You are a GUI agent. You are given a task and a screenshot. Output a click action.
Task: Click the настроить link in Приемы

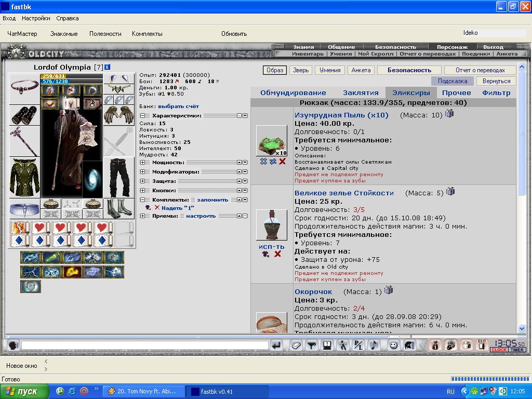tap(201, 216)
